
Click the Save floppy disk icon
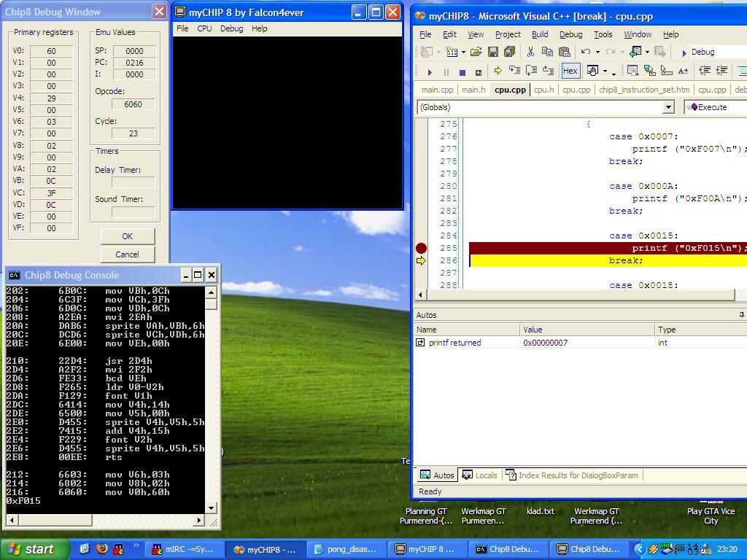(x=493, y=52)
